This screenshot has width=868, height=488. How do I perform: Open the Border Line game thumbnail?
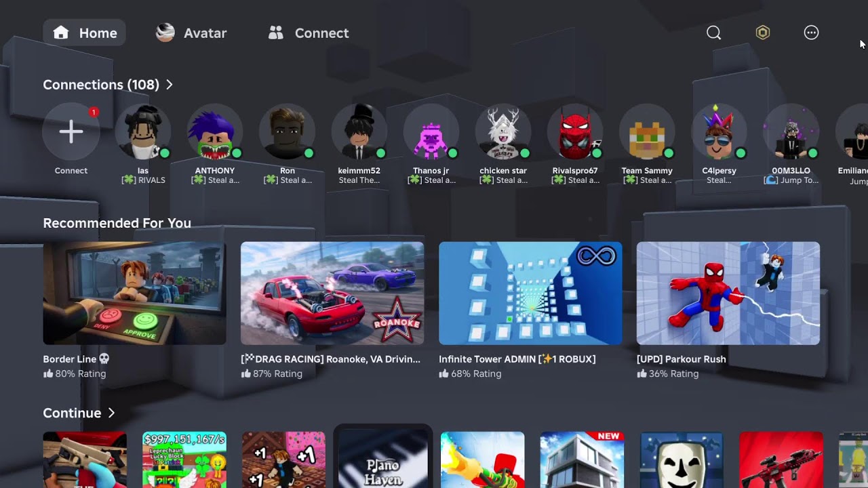coord(134,293)
